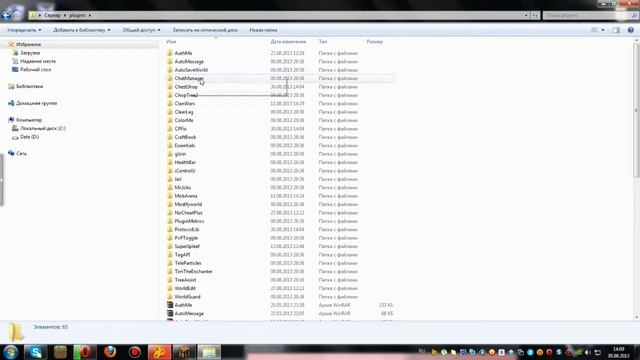The width and height of the screenshot is (640, 360).
Task: Select the WorldGuard folder name
Action: (x=187, y=297)
